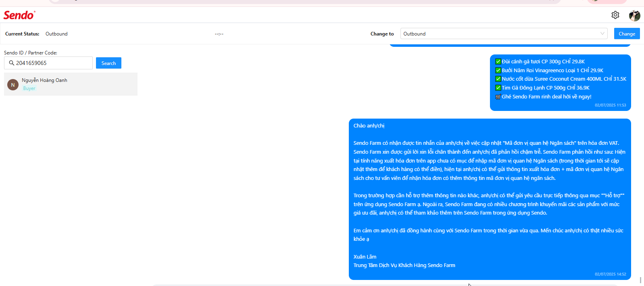Click the Ghé Sendo Farm rinh deal line
Screen dimensions: 644x286
point(543,96)
